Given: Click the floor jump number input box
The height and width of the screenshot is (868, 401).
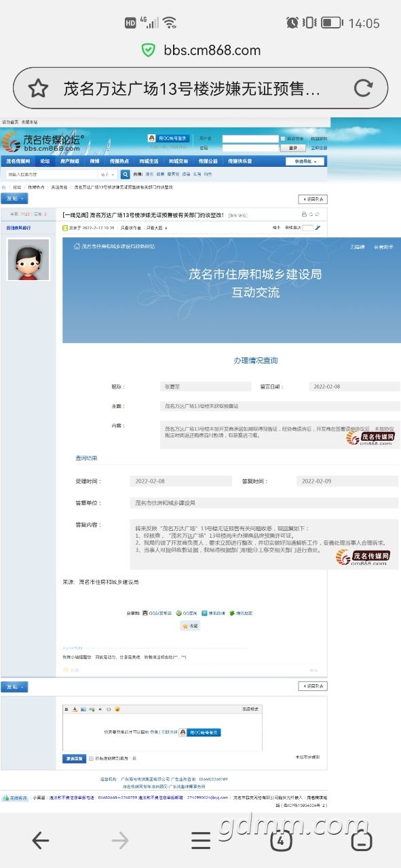Looking at the screenshot, I should point(308,228).
